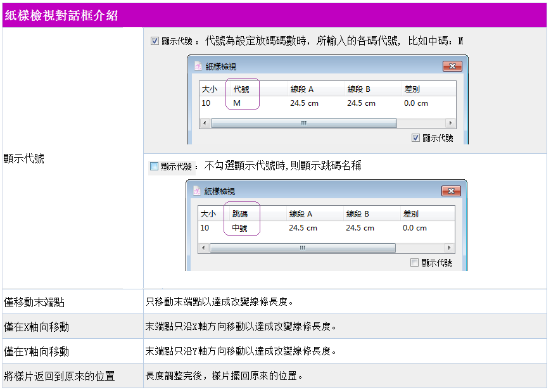Enable 顯示代號 checkbox inside the lower dialog
This screenshot has height=392, width=551.
pyautogui.click(x=415, y=262)
